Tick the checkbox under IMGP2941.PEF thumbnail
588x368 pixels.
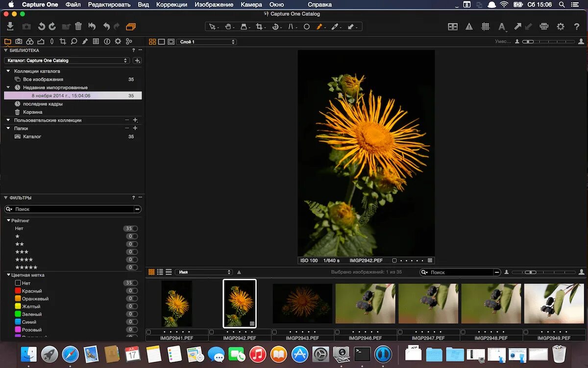tap(148, 332)
